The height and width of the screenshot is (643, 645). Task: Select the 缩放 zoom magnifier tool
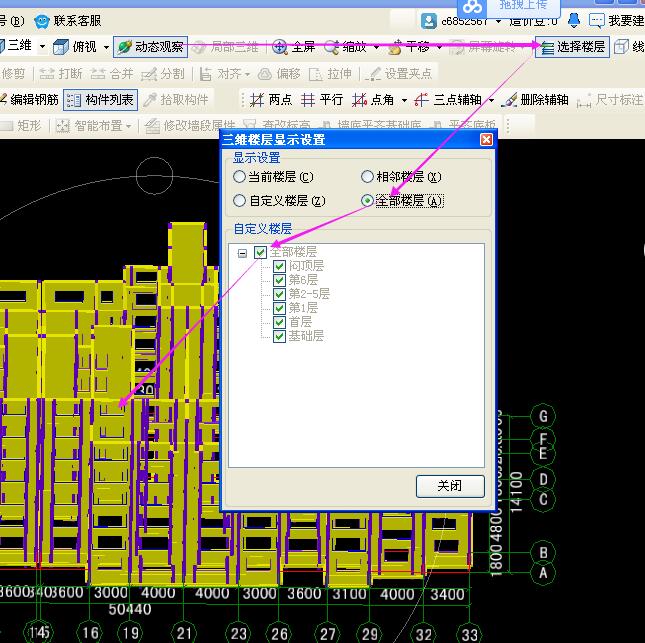pos(345,47)
